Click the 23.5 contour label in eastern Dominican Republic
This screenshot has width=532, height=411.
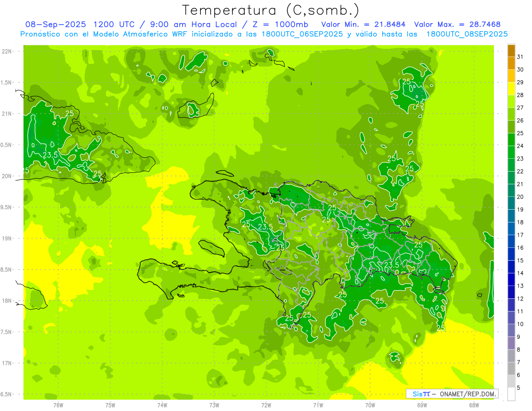coord(391,265)
